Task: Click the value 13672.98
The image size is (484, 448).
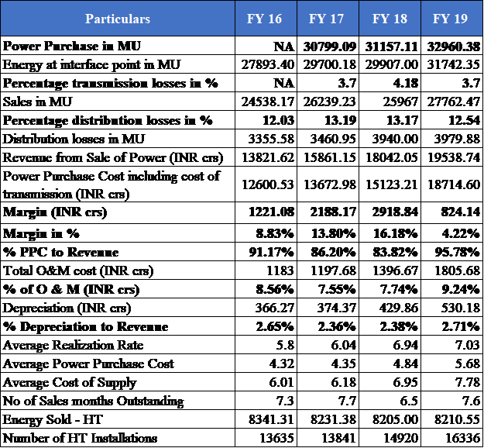Action: pyautogui.click(x=330, y=184)
